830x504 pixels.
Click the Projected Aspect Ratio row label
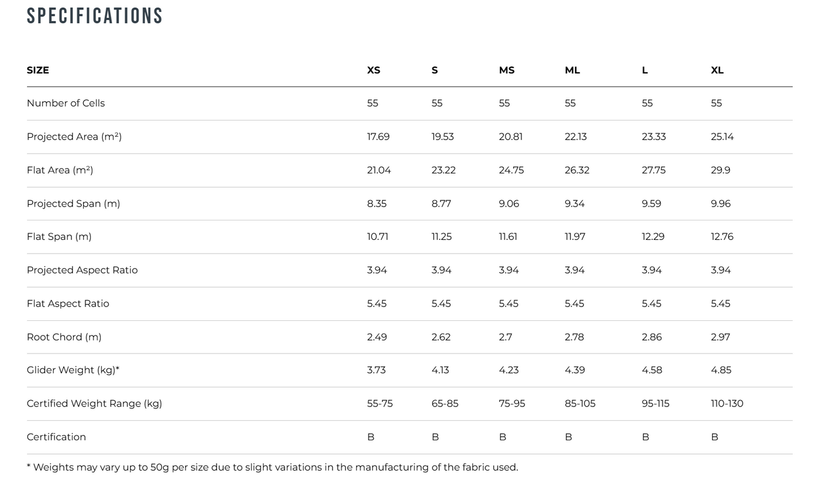(x=82, y=270)
